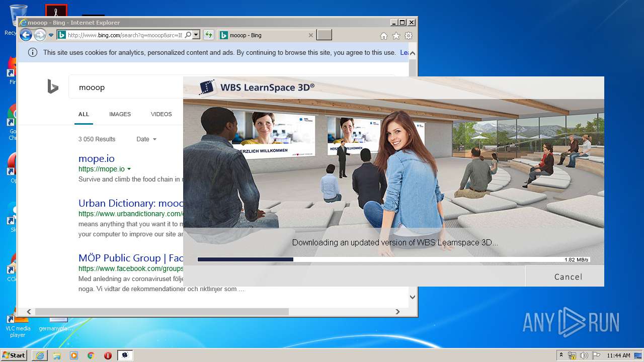The width and height of the screenshot is (644, 362).
Task: Click the Show desktop button
Action: click(x=639, y=355)
